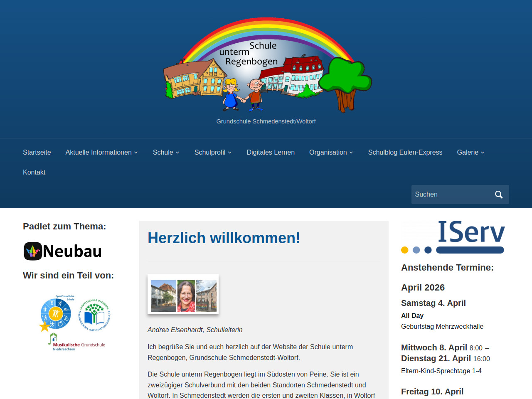
Task: Open the Geburtstag Mehrzweckhalle event
Action: (x=442, y=327)
